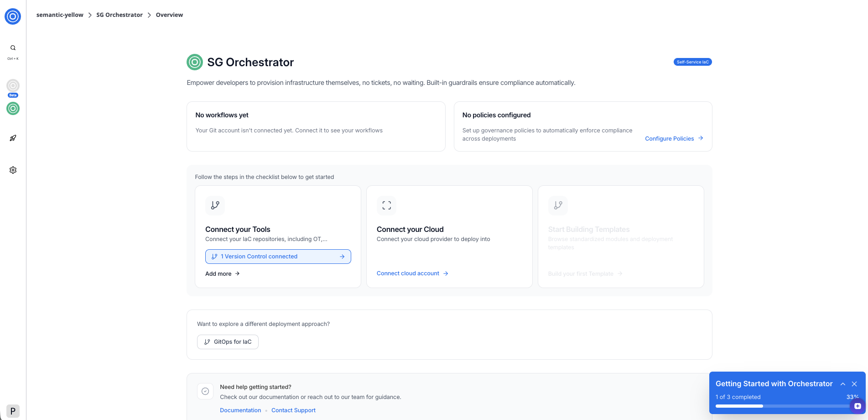Open the P profile avatar

[12, 410]
